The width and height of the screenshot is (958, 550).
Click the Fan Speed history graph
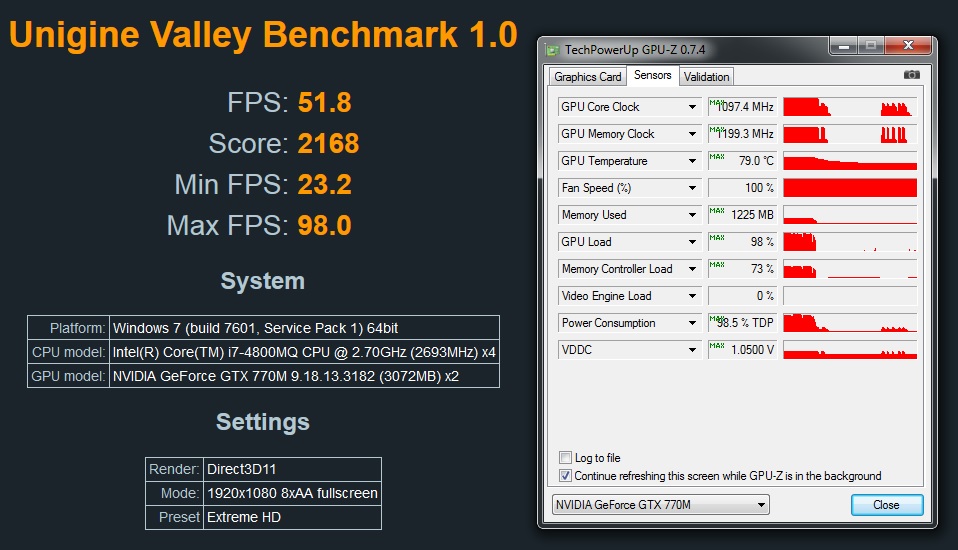point(850,188)
